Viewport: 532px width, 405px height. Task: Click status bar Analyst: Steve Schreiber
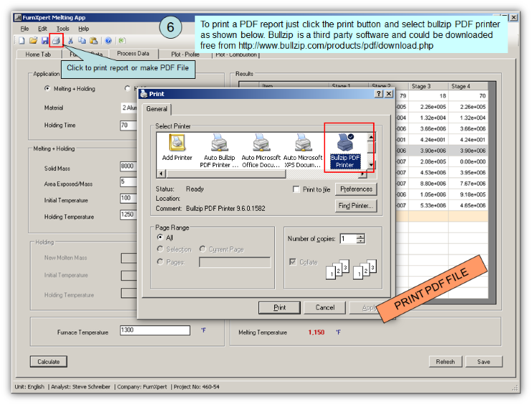coord(80,387)
